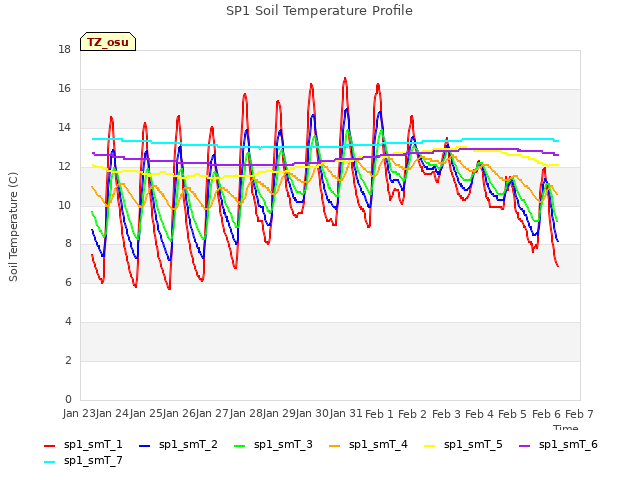The width and height of the screenshot is (640, 480).
Task: Select the sp1_smT_3 legend label
Action: point(283,444)
